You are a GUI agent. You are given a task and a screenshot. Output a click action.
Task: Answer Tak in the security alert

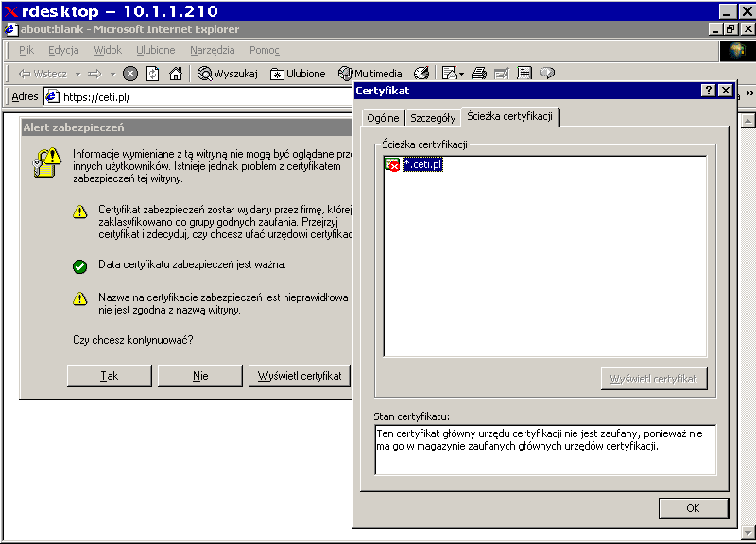coord(110,376)
